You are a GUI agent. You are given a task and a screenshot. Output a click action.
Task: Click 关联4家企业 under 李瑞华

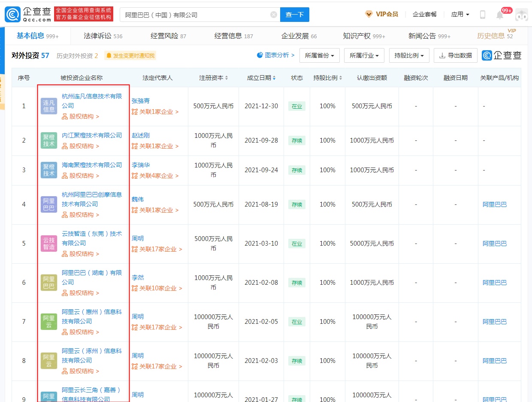(x=155, y=176)
